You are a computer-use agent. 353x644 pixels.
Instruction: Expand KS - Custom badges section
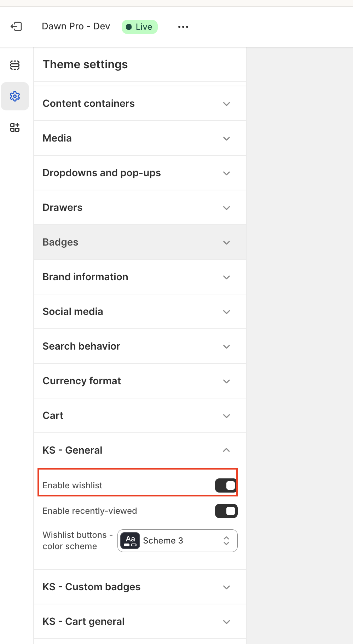click(140, 587)
